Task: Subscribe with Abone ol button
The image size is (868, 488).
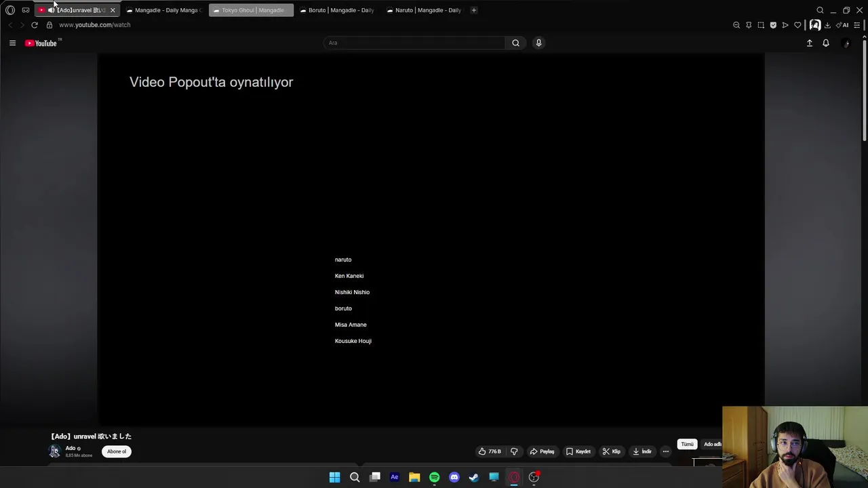Action: coord(117,451)
